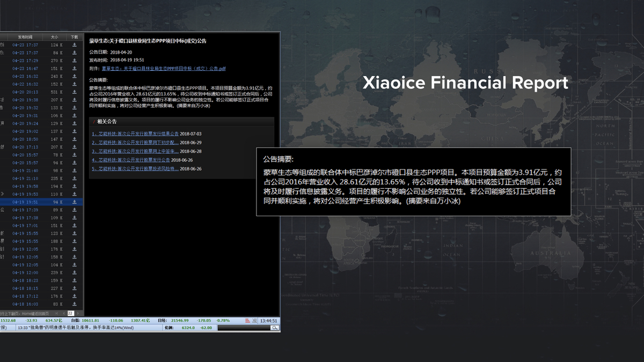The height and width of the screenshot is (362, 644).
Task: Download the 04-18 18:15 227 K file
Action: coord(75,289)
